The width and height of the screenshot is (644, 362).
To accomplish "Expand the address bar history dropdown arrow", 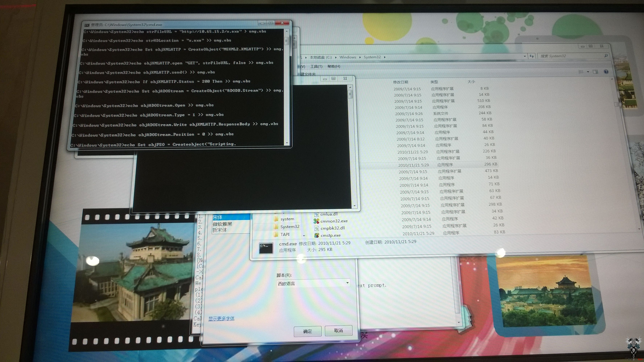I will click(x=525, y=56).
